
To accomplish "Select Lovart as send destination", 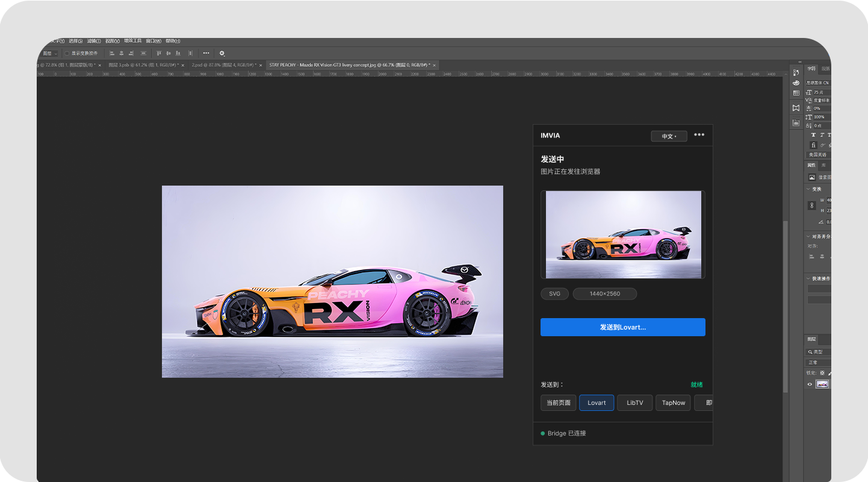I will (597, 403).
